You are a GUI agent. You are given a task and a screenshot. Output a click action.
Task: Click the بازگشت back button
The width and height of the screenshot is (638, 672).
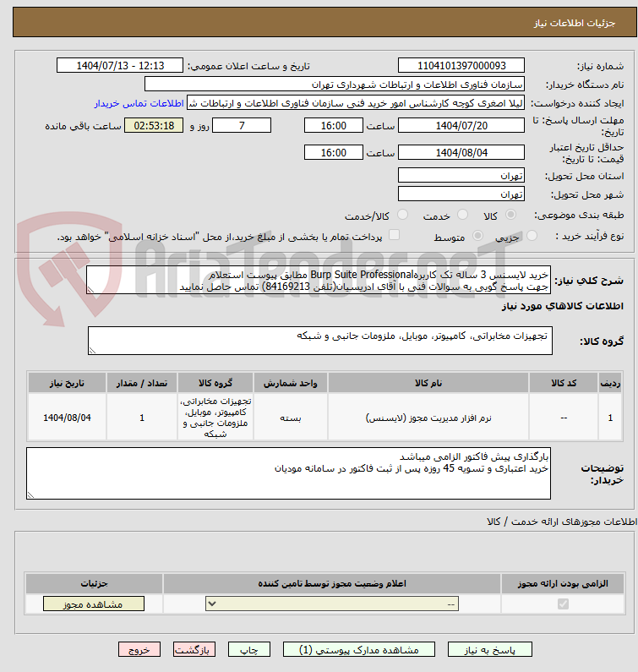pyautogui.click(x=194, y=649)
